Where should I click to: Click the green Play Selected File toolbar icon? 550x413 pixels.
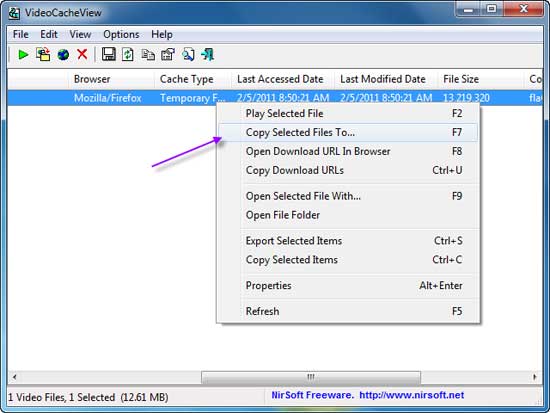point(23,55)
